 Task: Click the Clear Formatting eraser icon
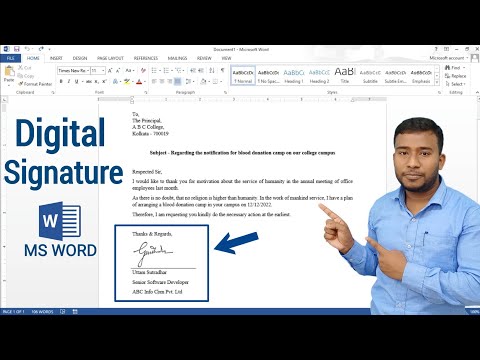click(143, 71)
